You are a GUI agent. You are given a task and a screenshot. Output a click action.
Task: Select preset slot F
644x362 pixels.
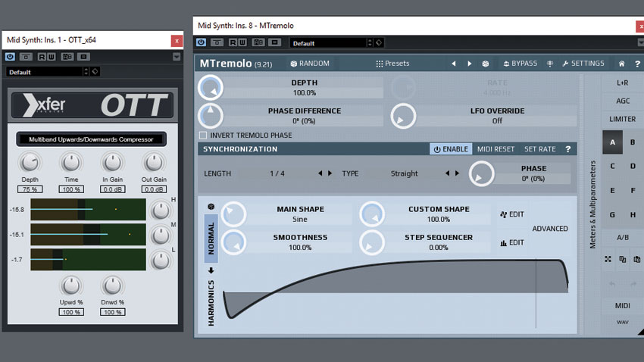(x=633, y=190)
